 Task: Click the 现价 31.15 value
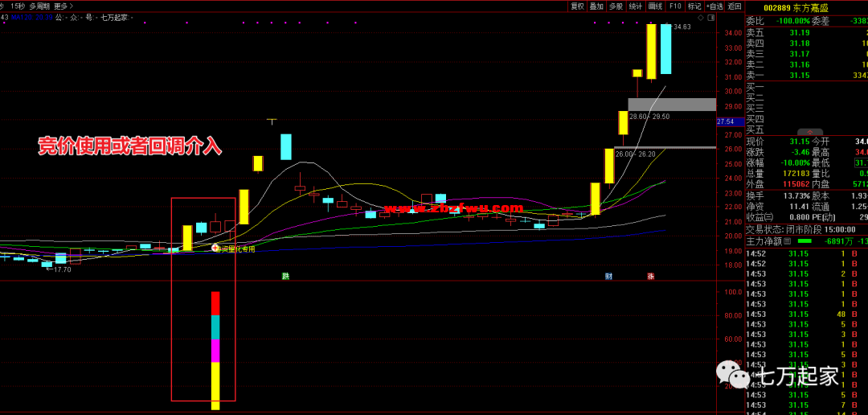click(x=800, y=142)
